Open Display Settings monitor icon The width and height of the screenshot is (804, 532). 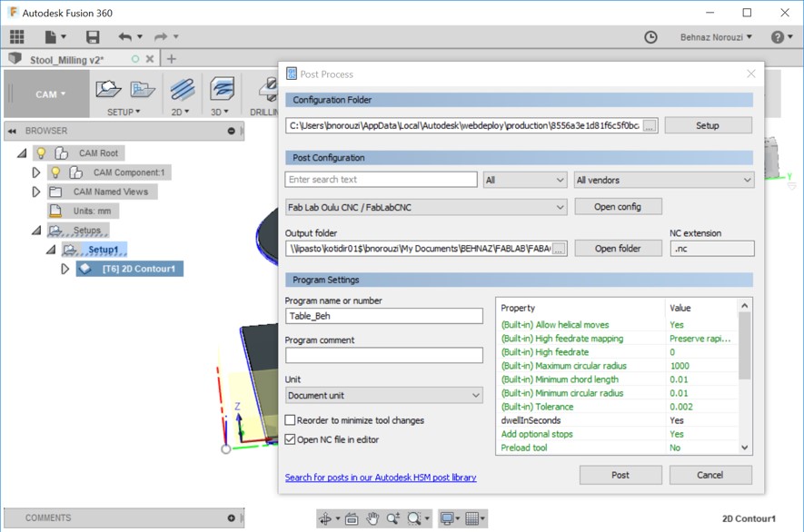click(x=447, y=518)
